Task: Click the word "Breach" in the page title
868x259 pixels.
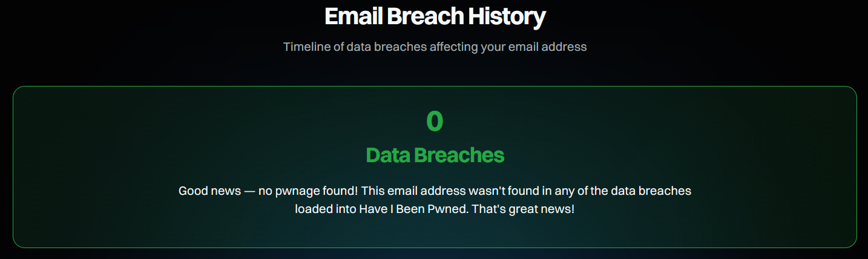Action: pos(418,16)
